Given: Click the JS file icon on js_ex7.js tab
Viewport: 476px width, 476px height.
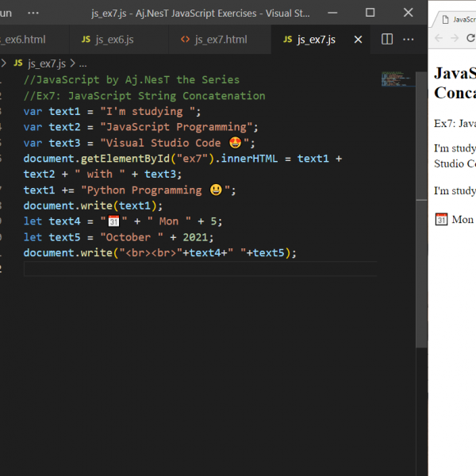Looking at the screenshot, I should 286,40.
